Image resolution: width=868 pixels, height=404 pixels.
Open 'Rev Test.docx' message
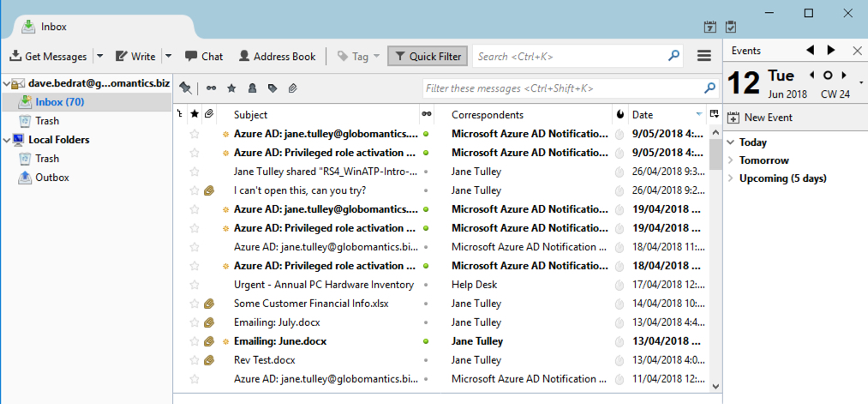tap(265, 360)
